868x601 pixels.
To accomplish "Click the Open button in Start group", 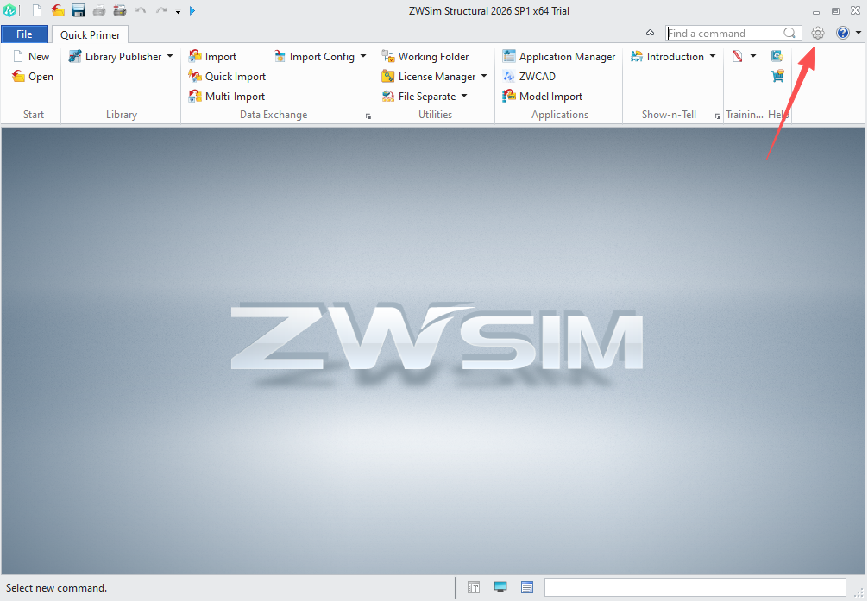I will click(x=33, y=77).
